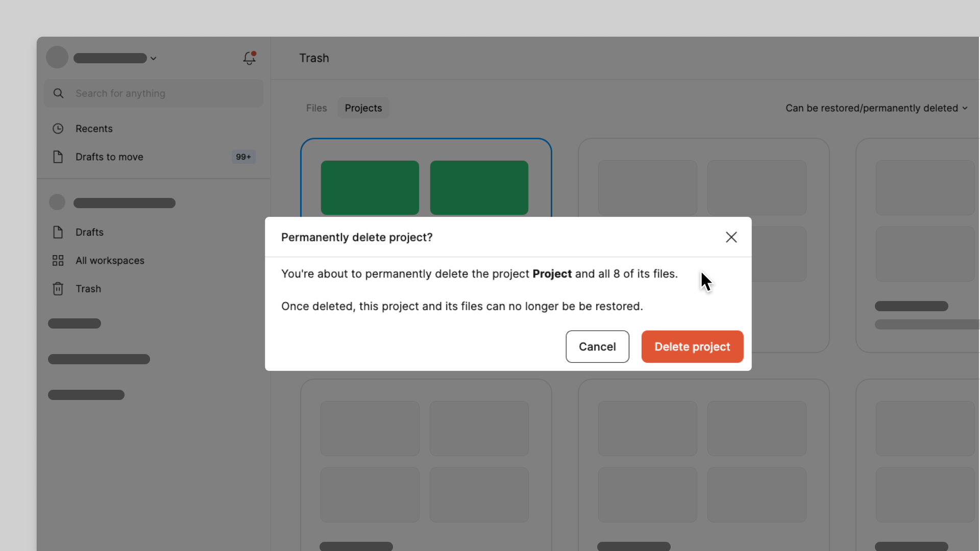Cancel the permanent deletion
The height and width of the screenshot is (551, 980).
pos(597,346)
